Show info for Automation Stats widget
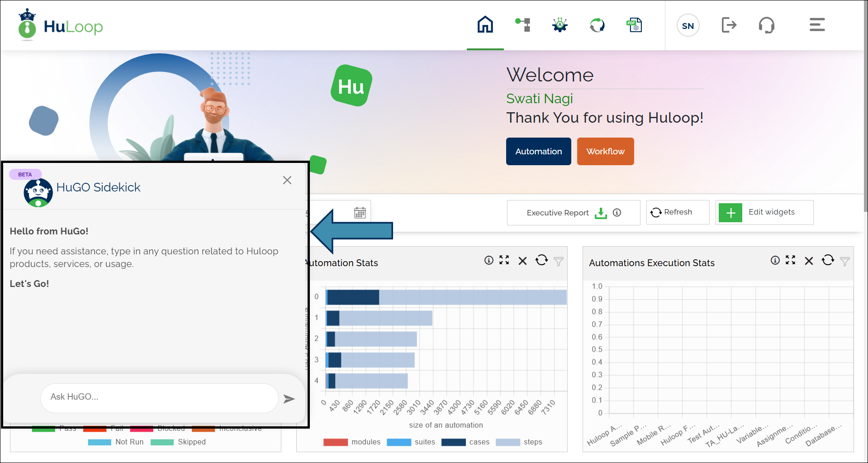 tap(489, 260)
